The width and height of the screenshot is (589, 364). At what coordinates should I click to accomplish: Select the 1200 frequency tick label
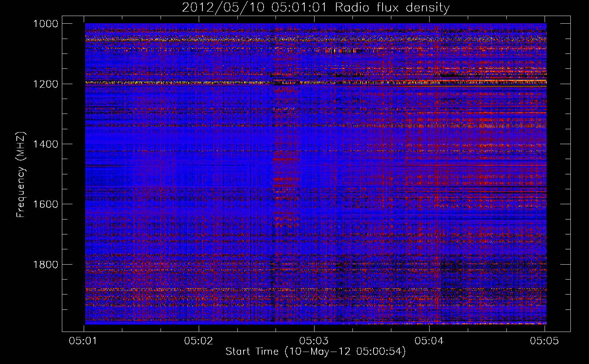46,84
